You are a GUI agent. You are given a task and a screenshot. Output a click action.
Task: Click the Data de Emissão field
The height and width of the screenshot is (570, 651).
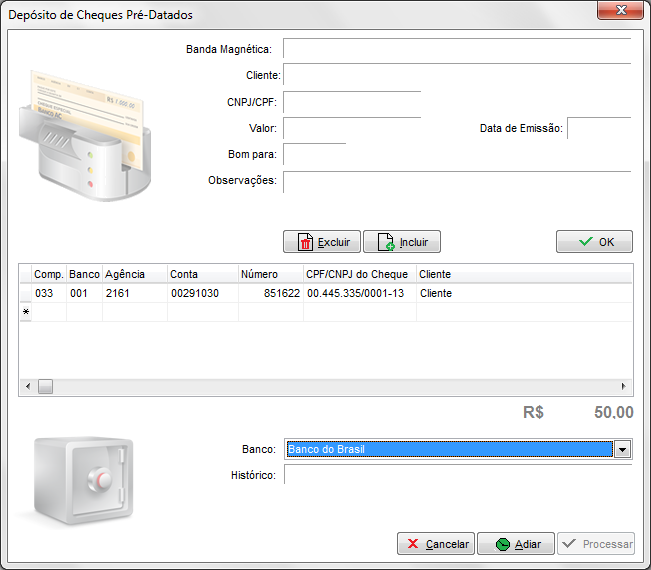(x=598, y=128)
